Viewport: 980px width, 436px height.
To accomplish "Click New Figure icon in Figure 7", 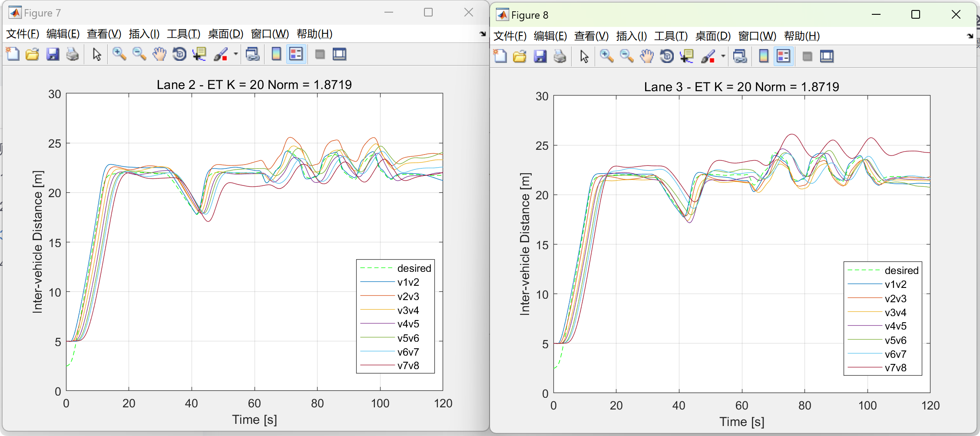I will [13, 54].
